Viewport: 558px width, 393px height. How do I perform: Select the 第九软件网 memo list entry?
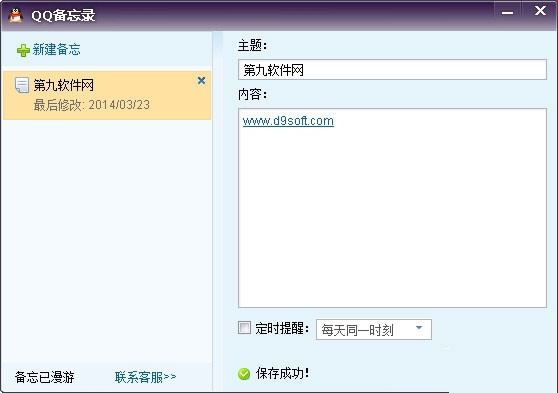(107, 95)
